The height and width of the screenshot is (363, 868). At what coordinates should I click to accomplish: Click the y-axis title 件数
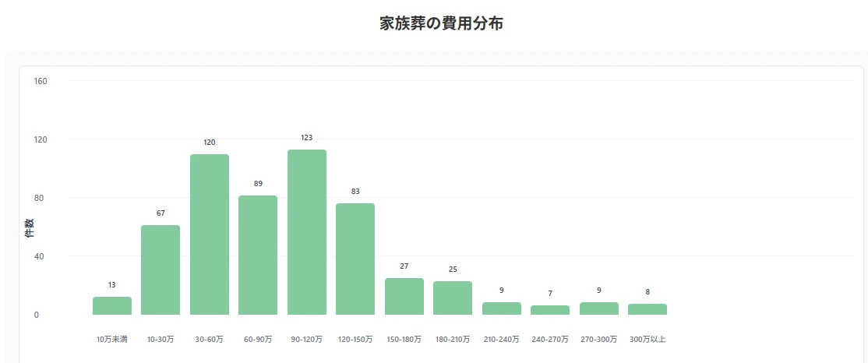pyautogui.click(x=30, y=227)
